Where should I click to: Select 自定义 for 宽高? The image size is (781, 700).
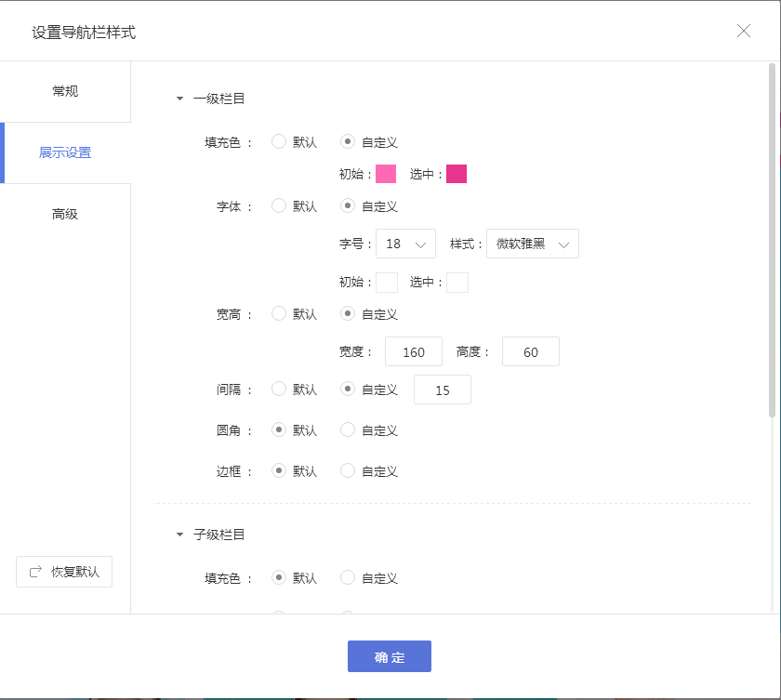pyautogui.click(x=348, y=313)
